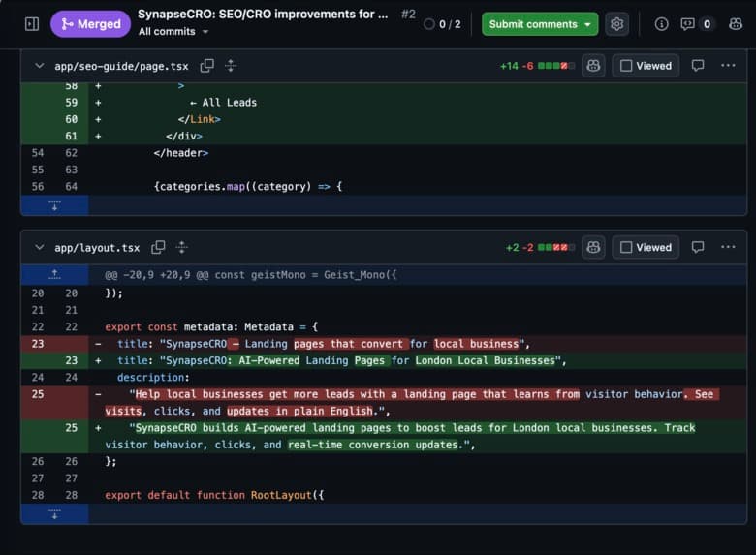The image size is (756, 555).
Task: Open more options for app/seo-guide/page.tsx
Action: point(728,66)
